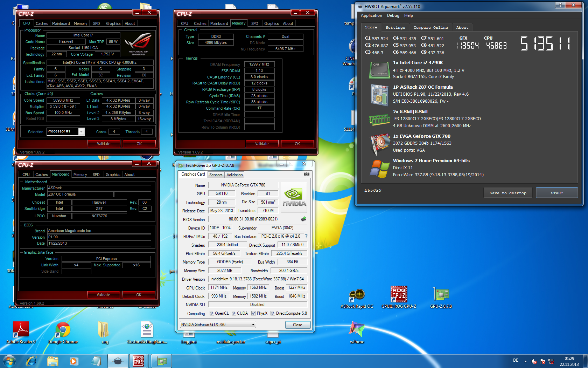Open Internet Explorer from taskbar
Screen dimensions: 588x368
click(31, 361)
